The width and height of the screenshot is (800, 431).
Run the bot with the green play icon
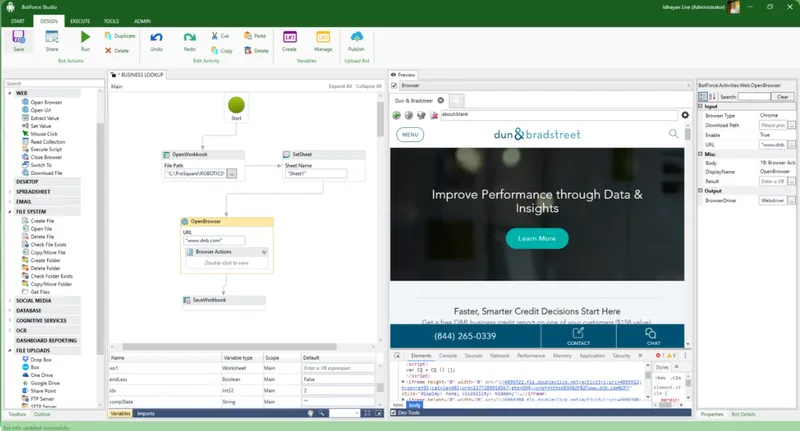click(x=85, y=37)
